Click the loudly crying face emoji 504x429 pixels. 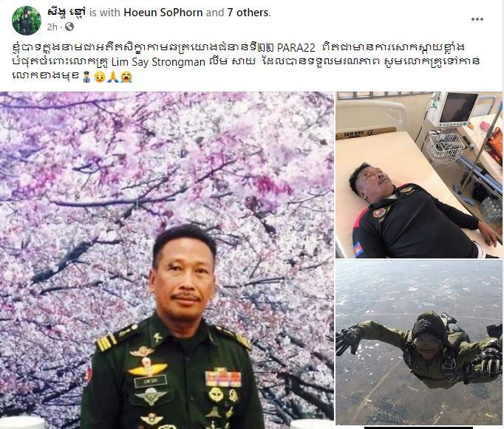(x=126, y=77)
